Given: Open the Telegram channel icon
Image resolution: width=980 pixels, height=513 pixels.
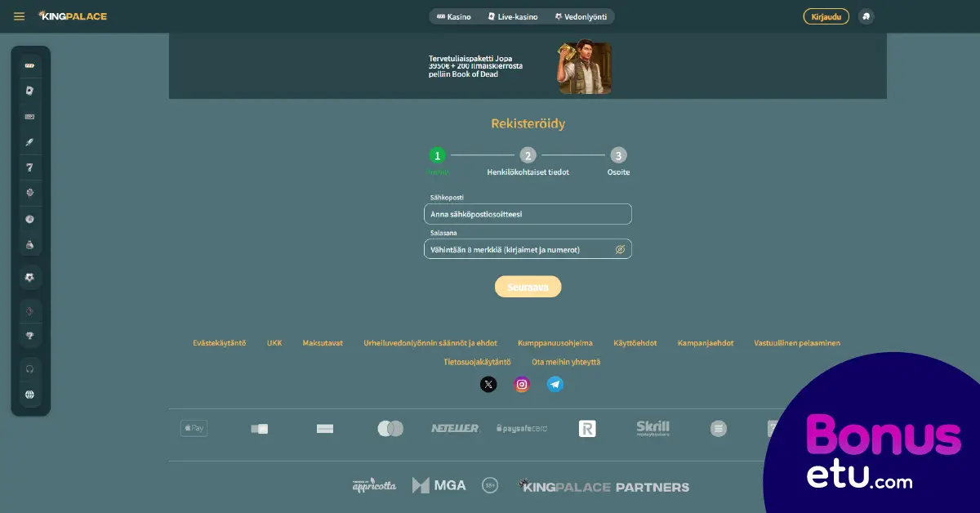Looking at the screenshot, I should point(555,384).
